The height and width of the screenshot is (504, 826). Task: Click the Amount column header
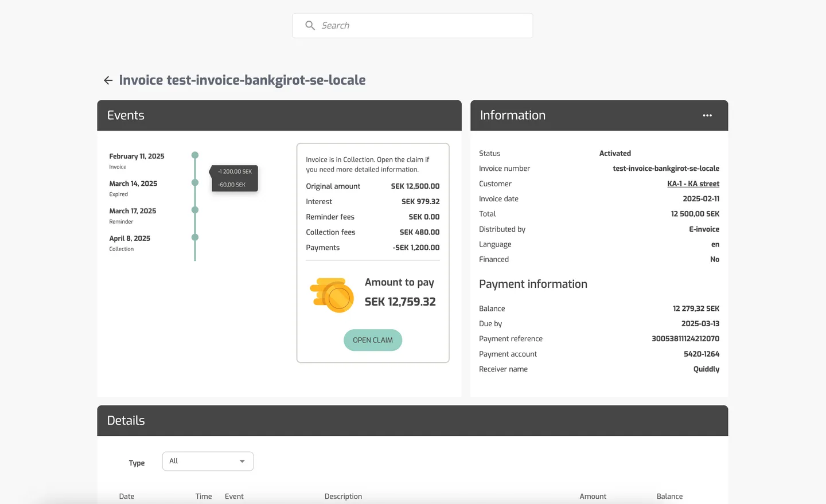593,497
